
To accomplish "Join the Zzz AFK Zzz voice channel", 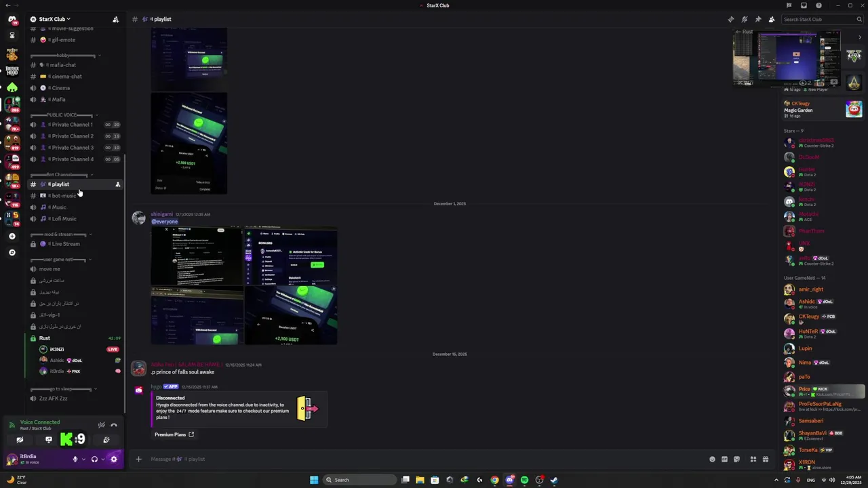I will pyautogui.click(x=75, y=399).
